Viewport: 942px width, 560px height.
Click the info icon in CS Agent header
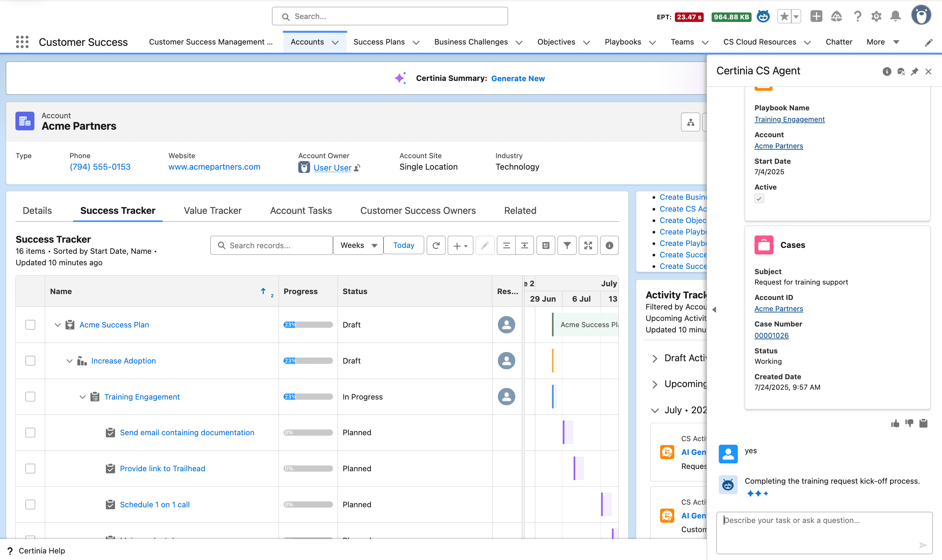(x=887, y=71)
